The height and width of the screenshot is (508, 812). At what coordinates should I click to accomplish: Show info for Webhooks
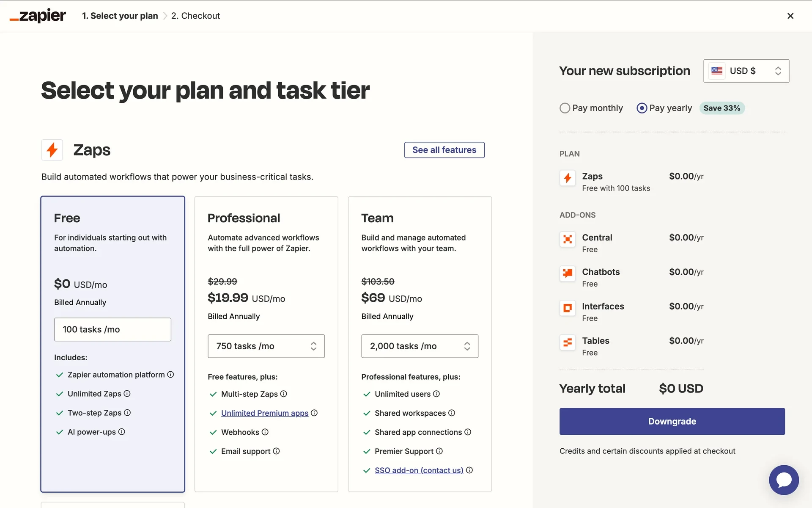265,432
